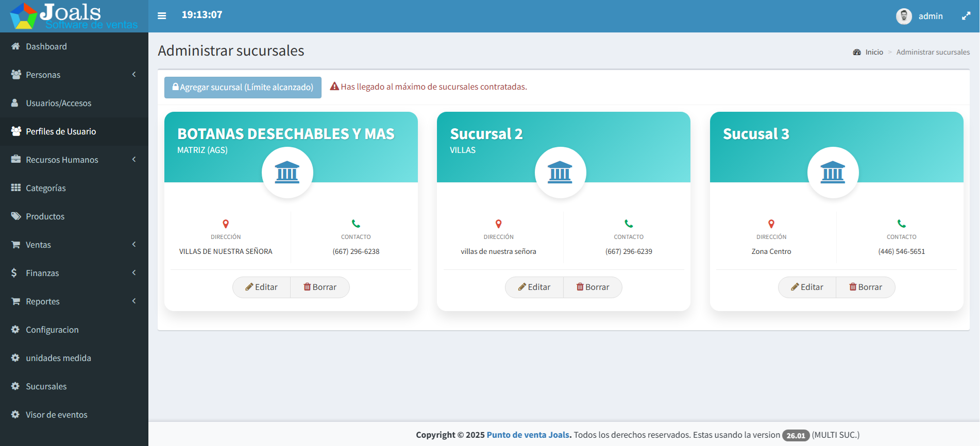Click the Joals logo in header
Viewport: 980px width, 446px height.
(74, 16)
